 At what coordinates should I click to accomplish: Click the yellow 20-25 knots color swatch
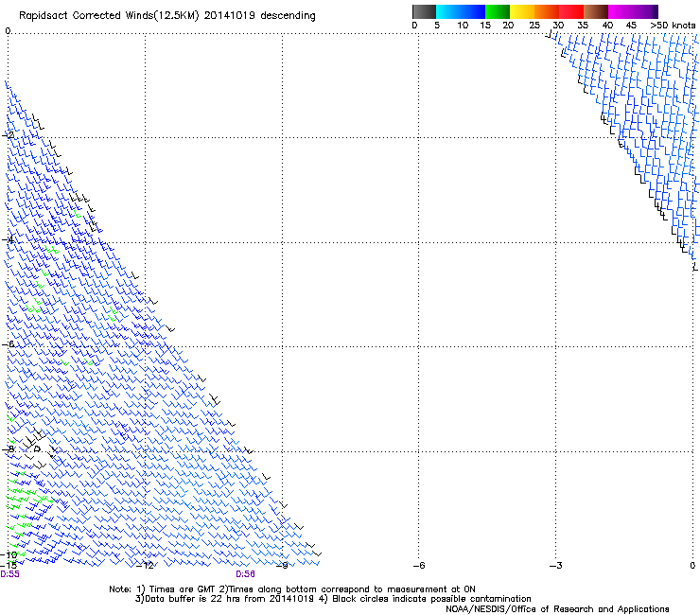click(x=521, y=11)
